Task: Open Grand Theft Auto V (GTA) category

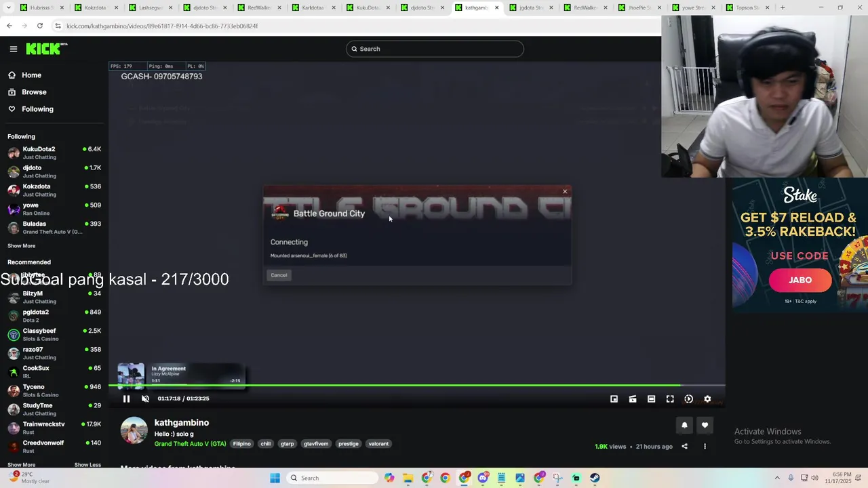Action: tap(190, 444)
